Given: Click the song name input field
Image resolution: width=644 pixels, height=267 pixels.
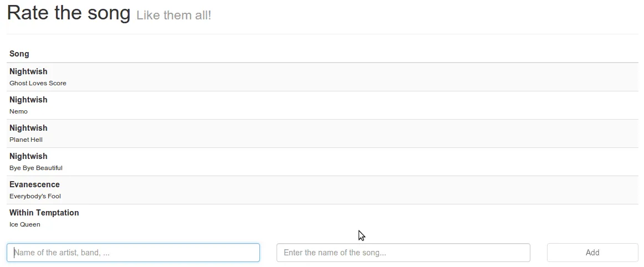Looking at the screenshot, I should 403,253.
